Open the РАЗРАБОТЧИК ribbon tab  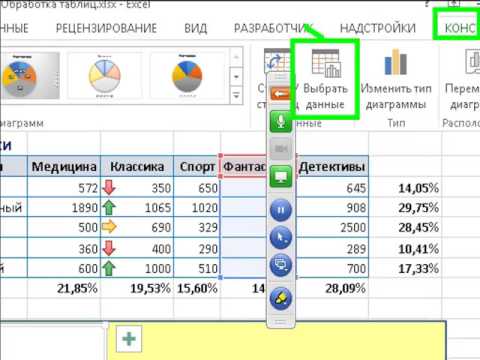coord(273,28)
